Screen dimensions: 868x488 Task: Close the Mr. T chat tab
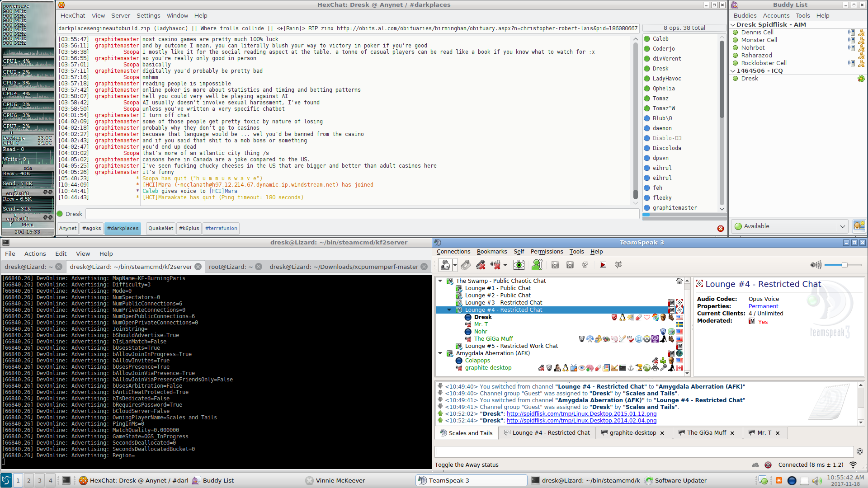(778, 433)
